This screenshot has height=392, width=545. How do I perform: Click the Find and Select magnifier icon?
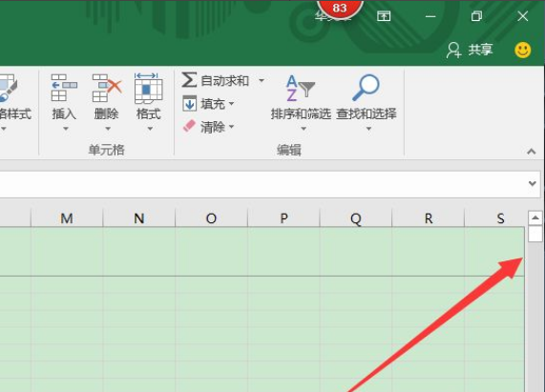tap(366, 88)
